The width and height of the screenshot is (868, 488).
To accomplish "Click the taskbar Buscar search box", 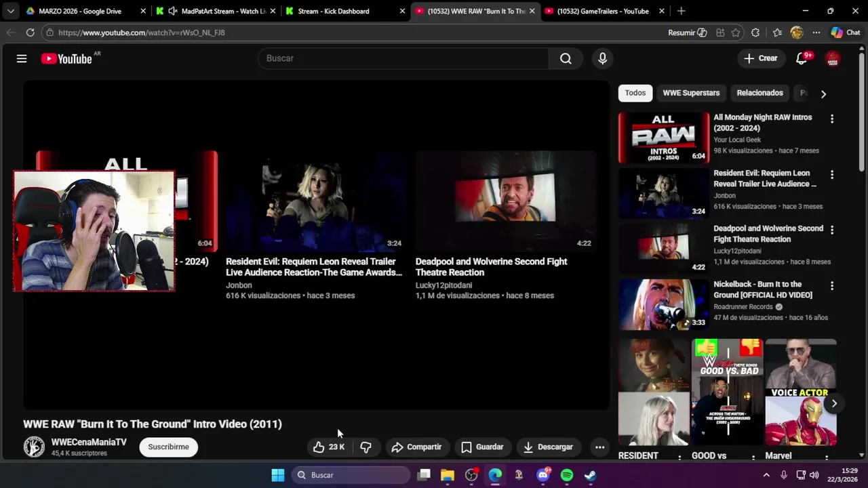I will tap(351, 475).
